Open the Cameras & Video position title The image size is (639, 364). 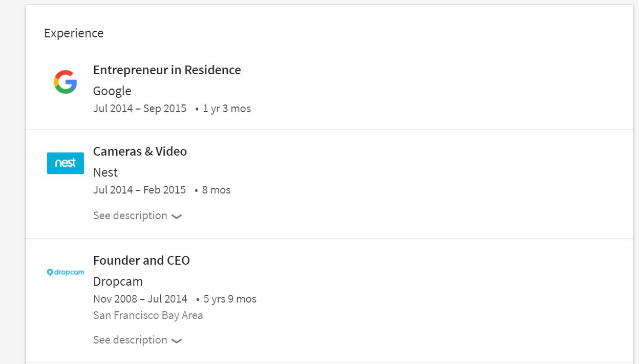pos(140,152)
